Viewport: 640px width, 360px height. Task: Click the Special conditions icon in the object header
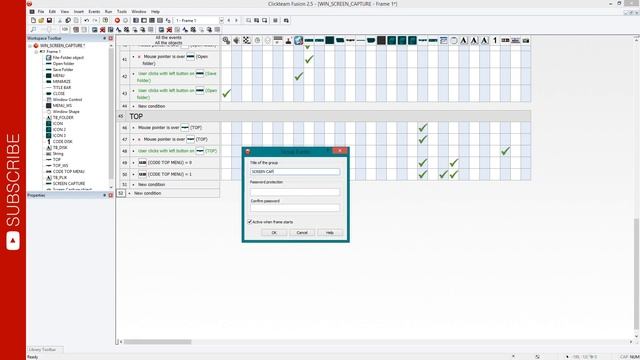click(x=226, y=40)
